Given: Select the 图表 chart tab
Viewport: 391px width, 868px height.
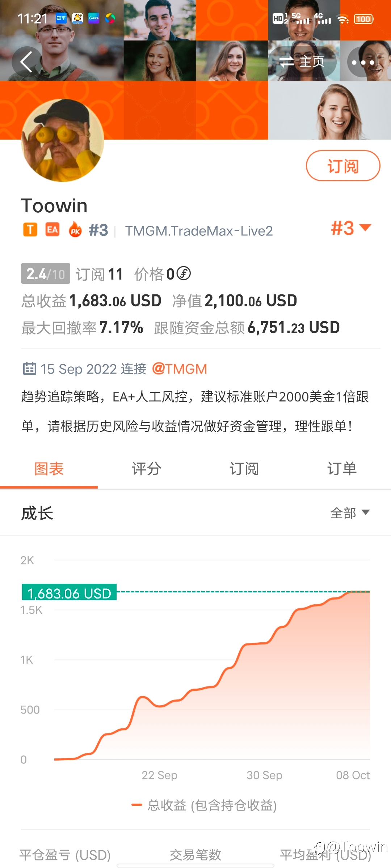Looking at the screenshot, I should [49, 469].
